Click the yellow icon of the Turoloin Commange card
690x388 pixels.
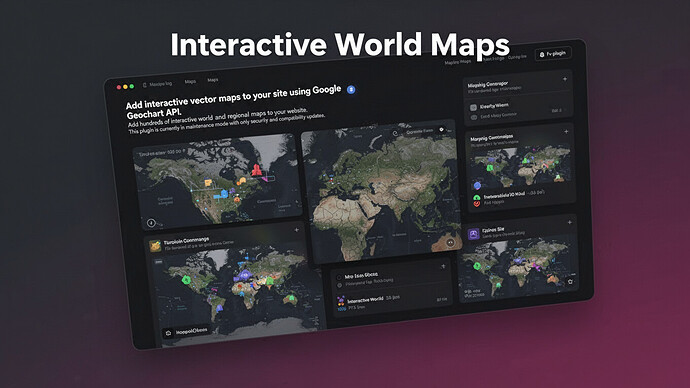[x=155, y=245]
